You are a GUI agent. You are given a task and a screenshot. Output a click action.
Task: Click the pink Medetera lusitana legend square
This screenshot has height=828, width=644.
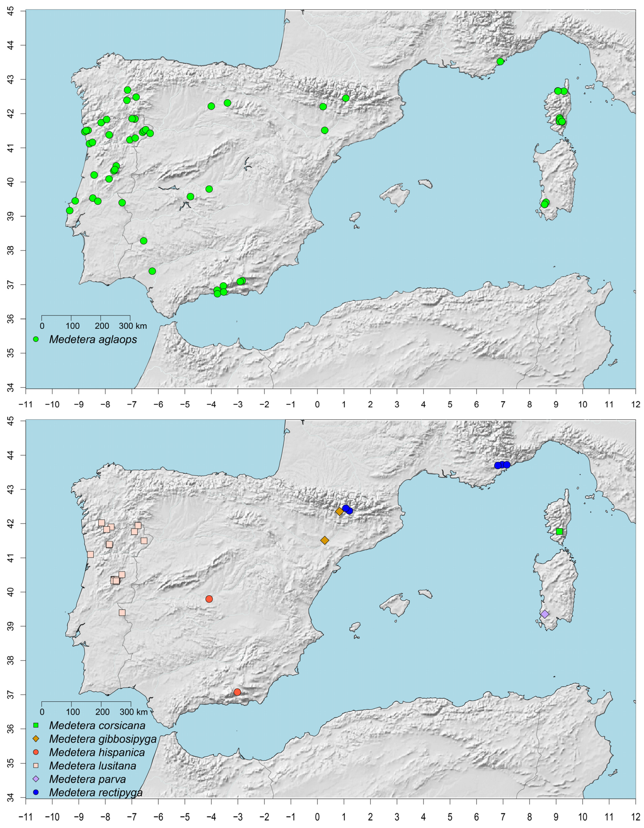pyautogui.click(x=36, y=766)
